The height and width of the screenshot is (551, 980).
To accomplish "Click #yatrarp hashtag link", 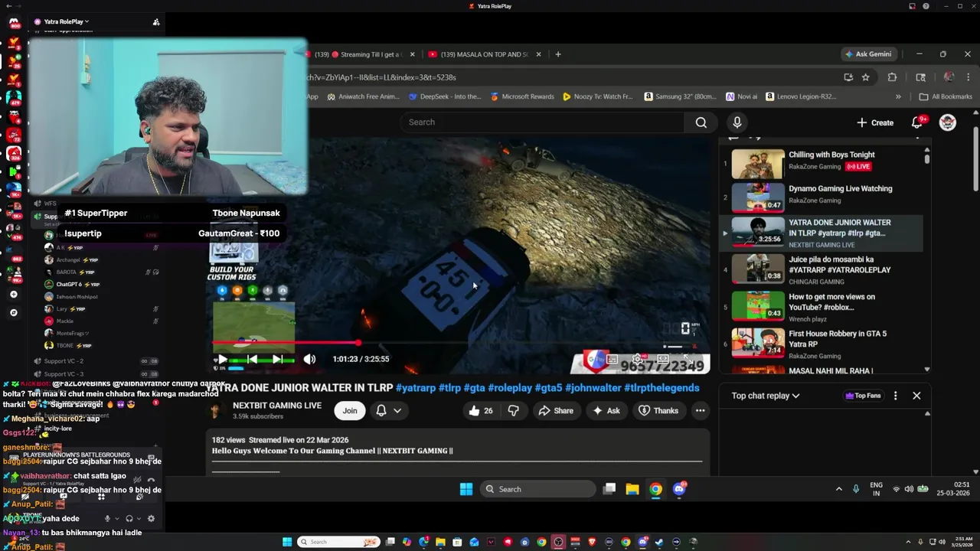I will (416, 388).
